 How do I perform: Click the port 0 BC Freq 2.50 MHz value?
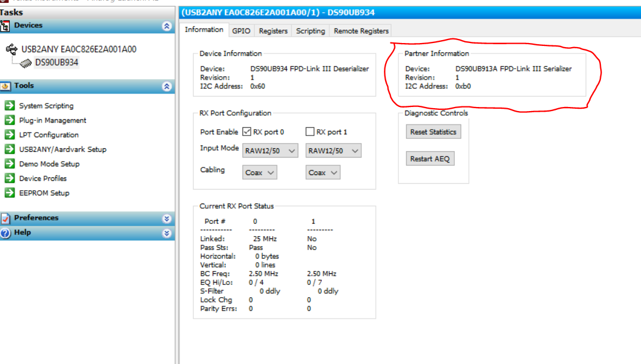click(x=263, y=274)
